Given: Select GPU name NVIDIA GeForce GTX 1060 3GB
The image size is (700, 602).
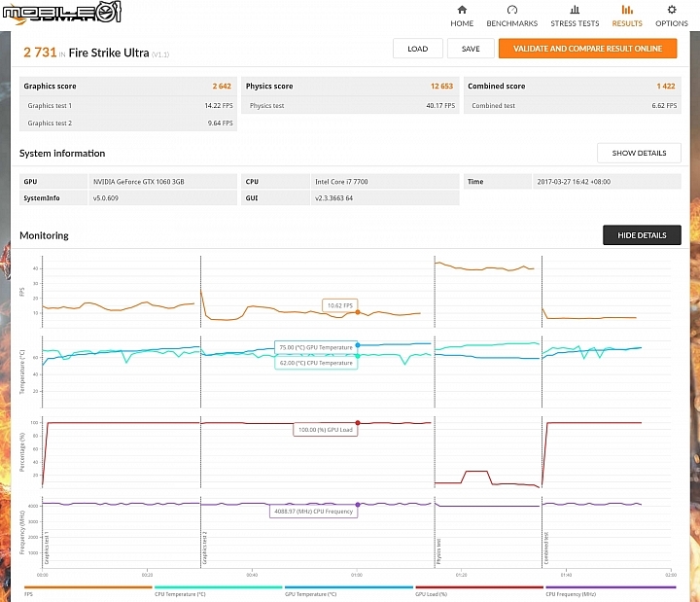Looking at the screenshot, I should pos(138,182).
